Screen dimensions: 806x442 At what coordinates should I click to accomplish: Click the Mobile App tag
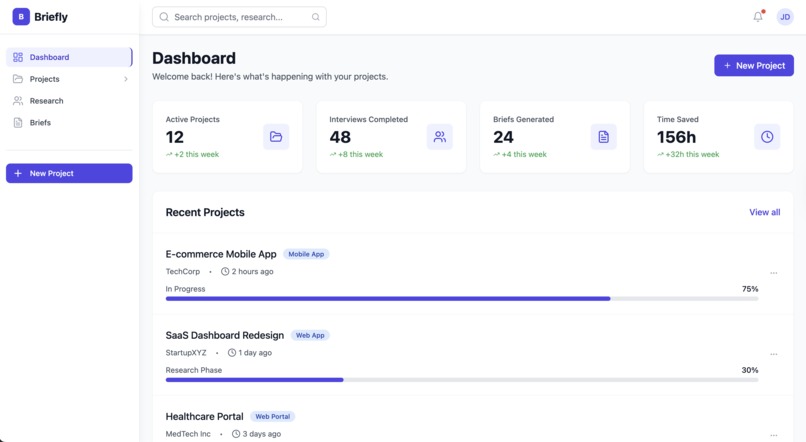306,254
